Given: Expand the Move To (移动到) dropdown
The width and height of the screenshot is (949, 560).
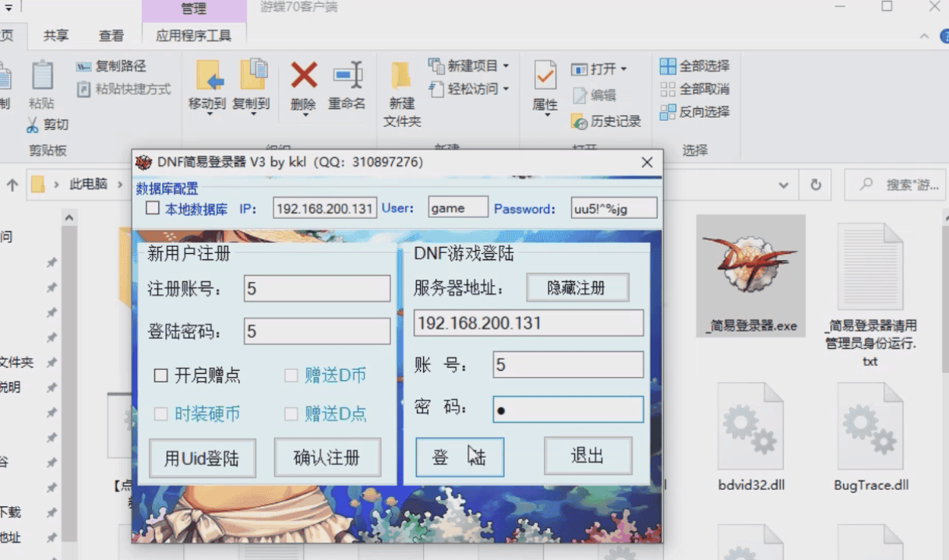Looking at the screenshot, I should point(206,115).
